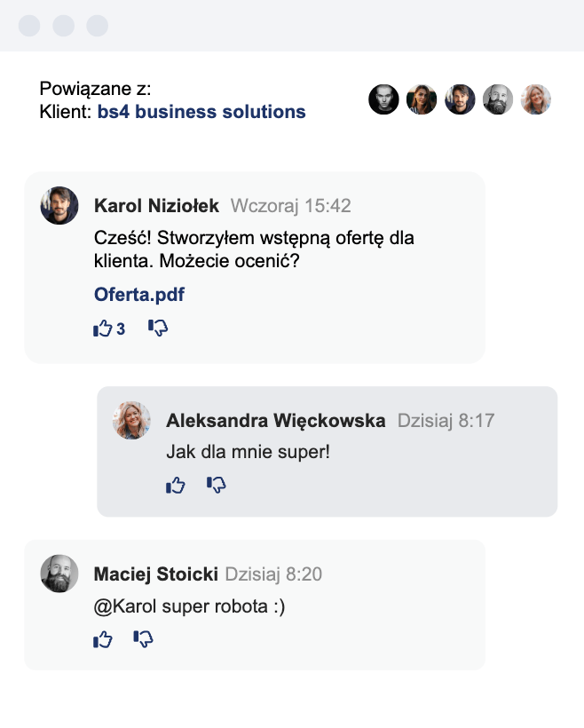Screen dimensions: 584x728
Task: Like Maciej Stoicki's comment
Action: pos(103,639)
